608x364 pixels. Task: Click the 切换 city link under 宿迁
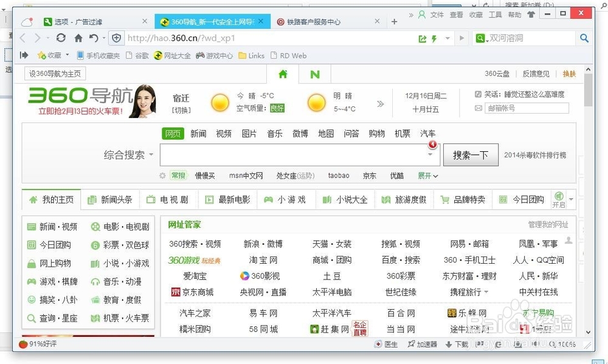pyautogui.click(x=181, y=110)
